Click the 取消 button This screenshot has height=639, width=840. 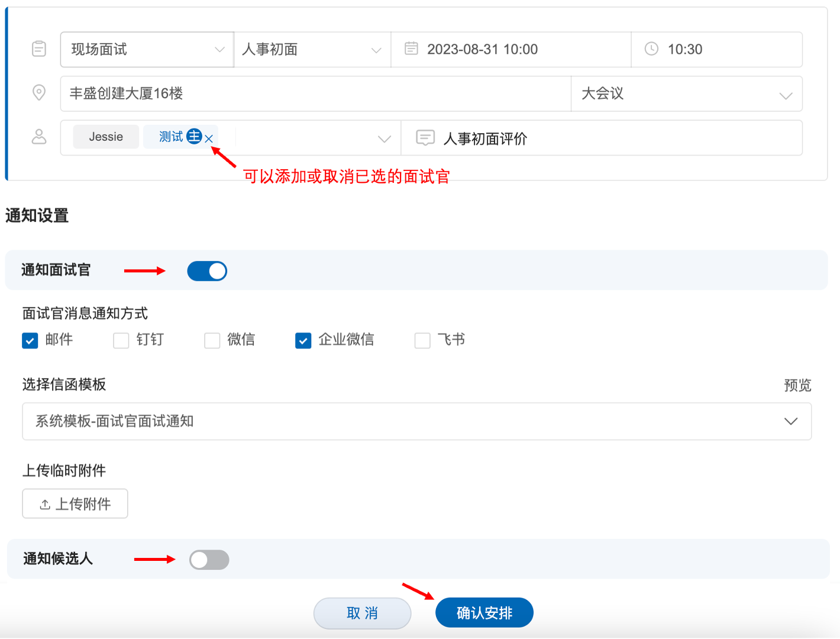click(x=362, y=613)
